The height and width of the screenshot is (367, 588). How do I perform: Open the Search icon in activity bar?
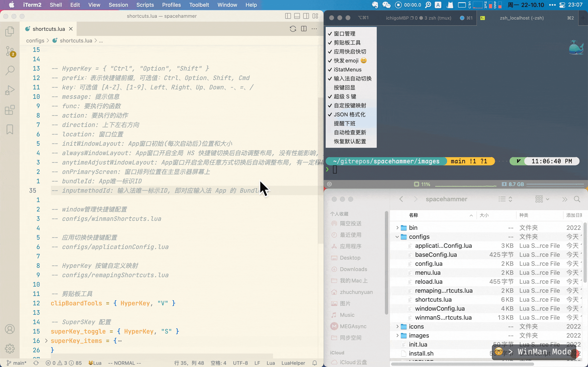pos(10,70)
